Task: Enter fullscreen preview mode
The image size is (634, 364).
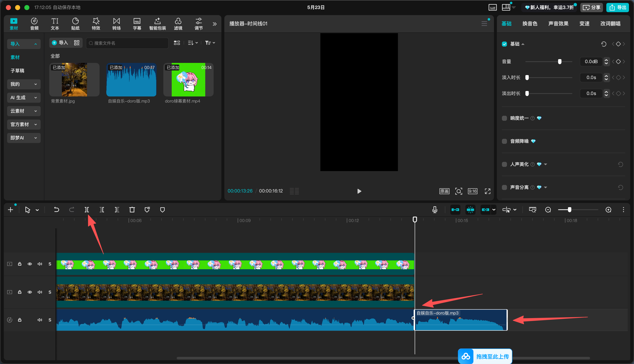Action: (488, 191)
